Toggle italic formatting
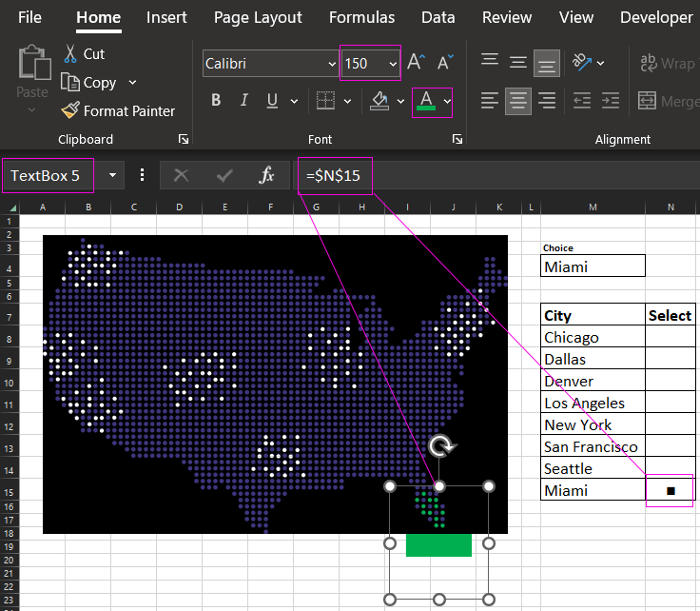Screen dimensions: 700x611 click(244, 101)
